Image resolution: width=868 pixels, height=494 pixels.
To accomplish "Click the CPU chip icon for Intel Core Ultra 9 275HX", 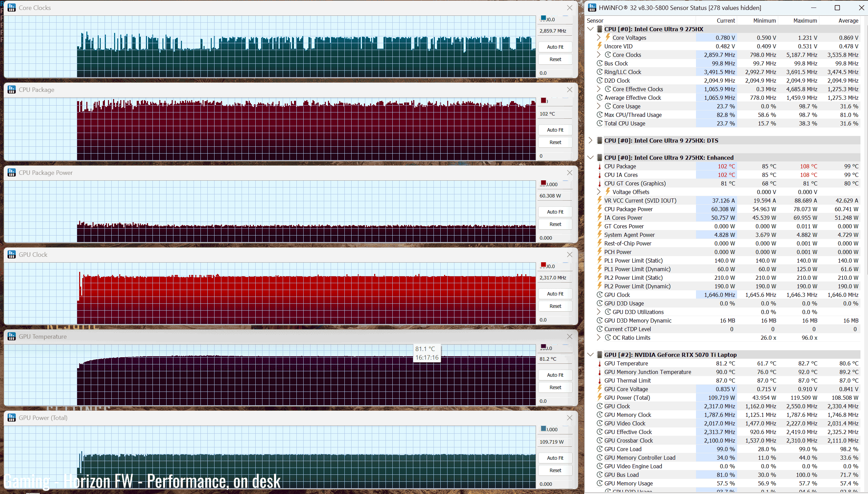I will (x=599, y=29).
